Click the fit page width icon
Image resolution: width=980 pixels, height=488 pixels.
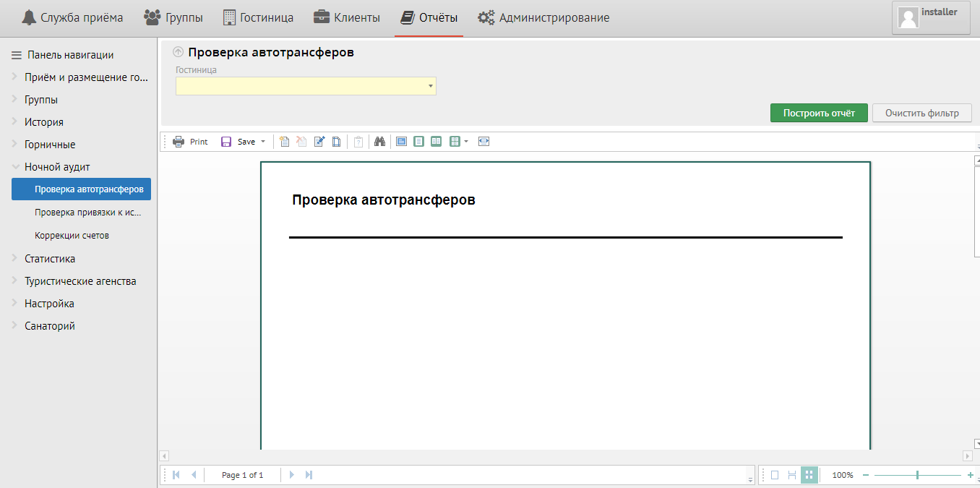(x=484, y=142)
